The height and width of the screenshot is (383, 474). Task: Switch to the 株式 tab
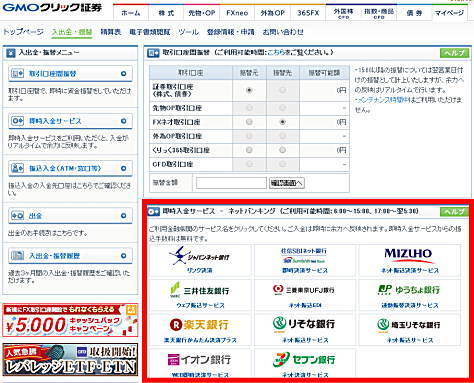166,13
